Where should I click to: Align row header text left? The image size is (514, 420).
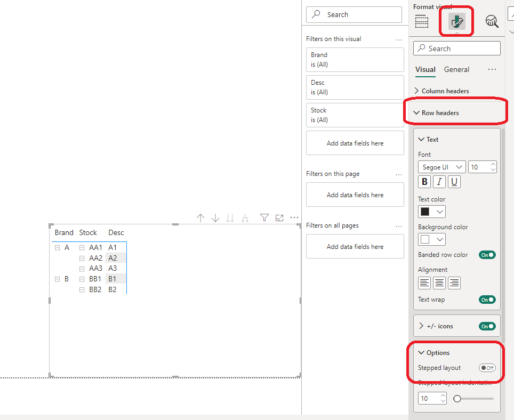[x=424, y=282]
